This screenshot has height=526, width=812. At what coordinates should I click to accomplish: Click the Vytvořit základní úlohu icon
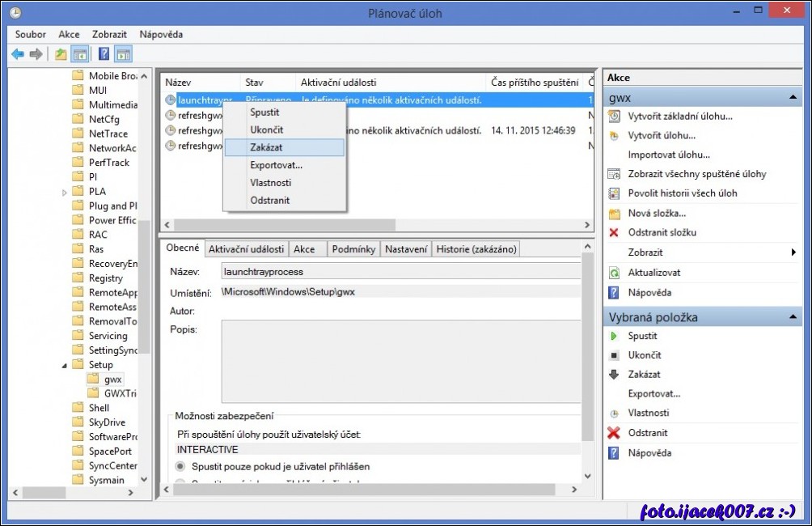(x=614, y=117)
